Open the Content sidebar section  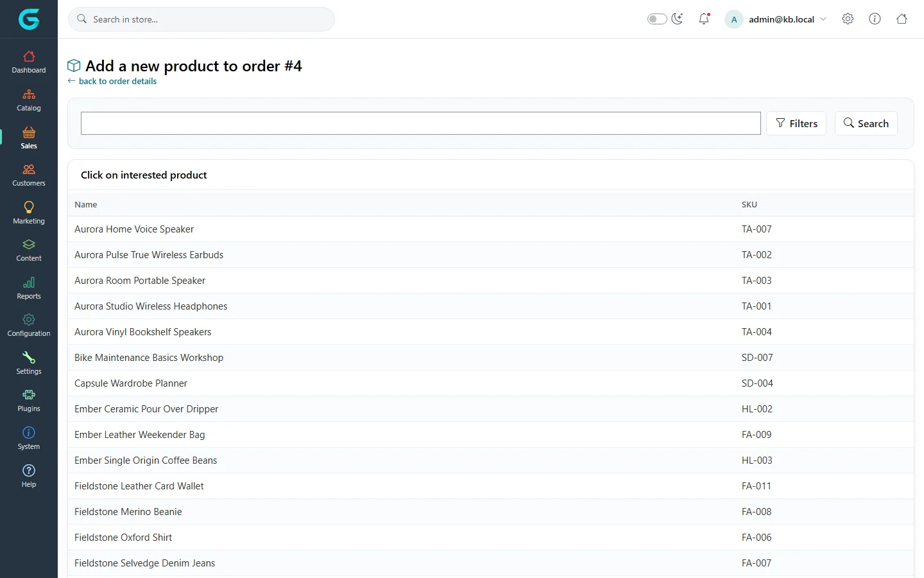[29, 250]
